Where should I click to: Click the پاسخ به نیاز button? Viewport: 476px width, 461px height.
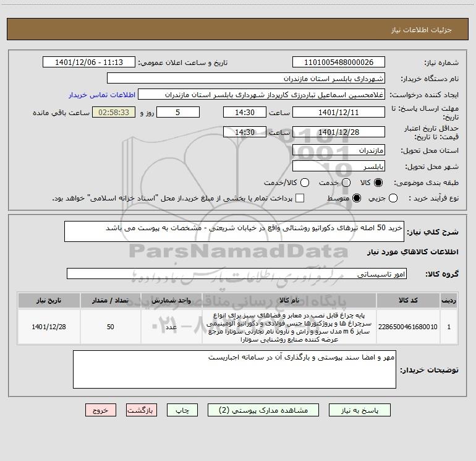pos(360,410)
